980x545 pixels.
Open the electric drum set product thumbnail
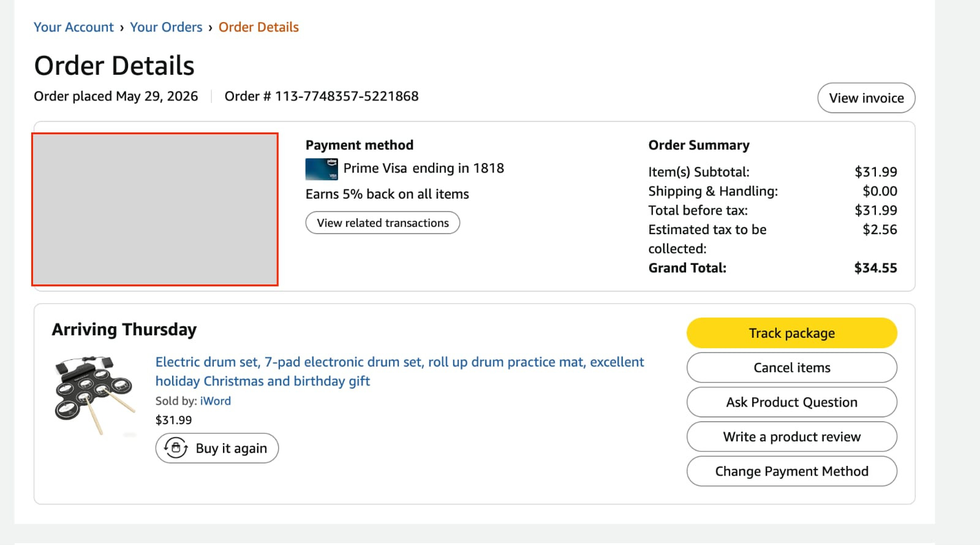coord(95,395)
